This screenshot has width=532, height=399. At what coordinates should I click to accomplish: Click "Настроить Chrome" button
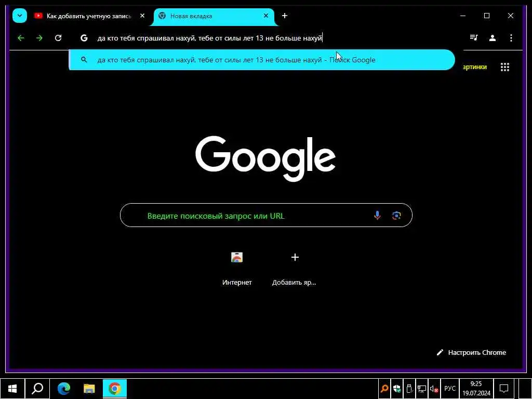click(472, 353)
